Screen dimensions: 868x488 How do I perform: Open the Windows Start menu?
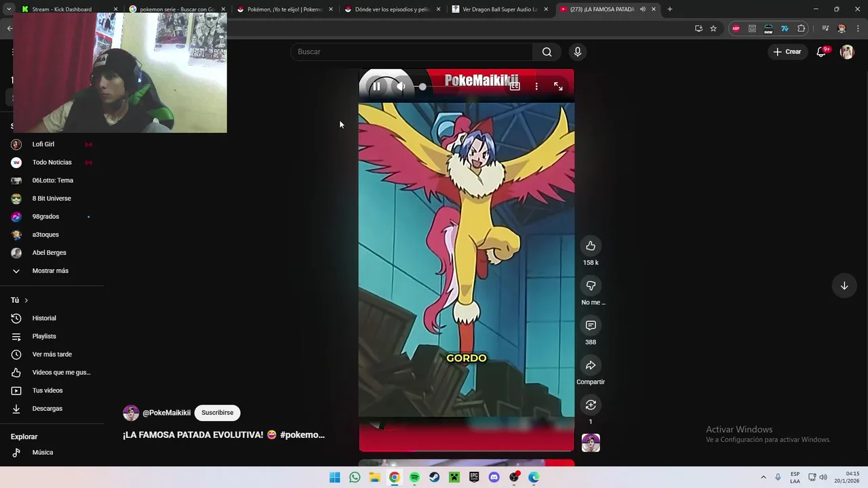[x=335, y=477]
